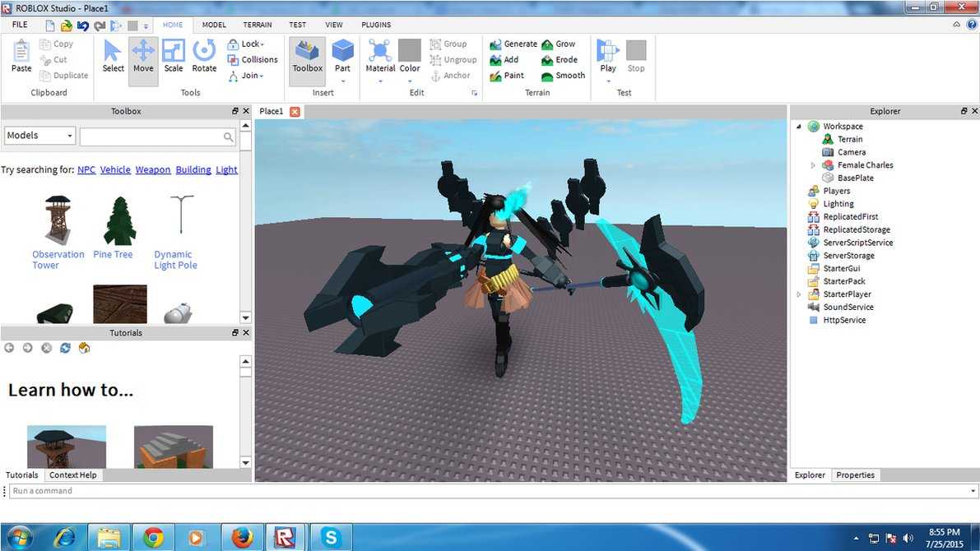This screenshot has width=980, height=551.
Task: Select the Smooth terrain tool
Action: [x=563, y=76]
